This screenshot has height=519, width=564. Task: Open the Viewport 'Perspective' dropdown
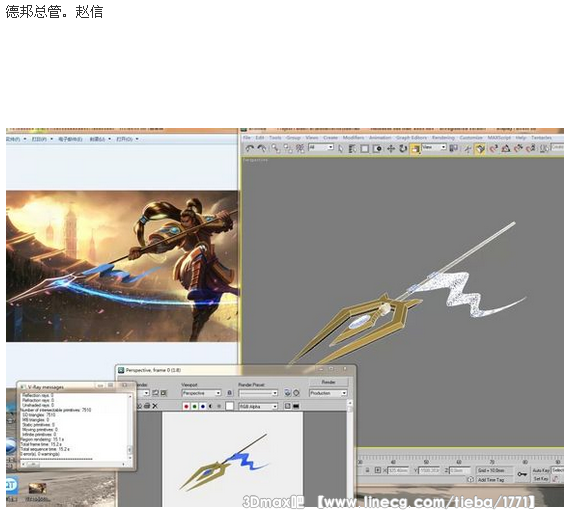[x=201, y=393]
